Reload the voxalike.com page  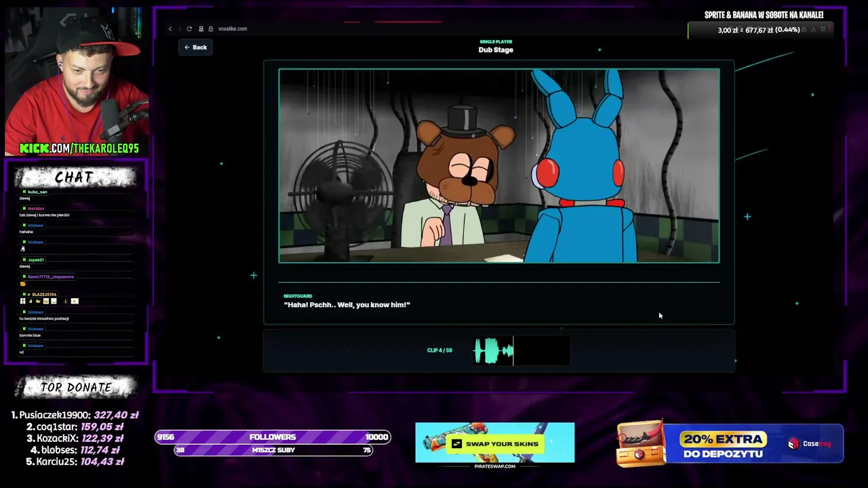[189, 29]
